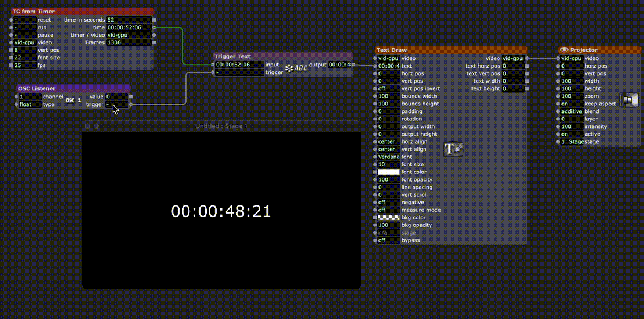Toggle the negative setting in Text Draw
Viewport: 644px width, 319px height.
pos(388,203)
